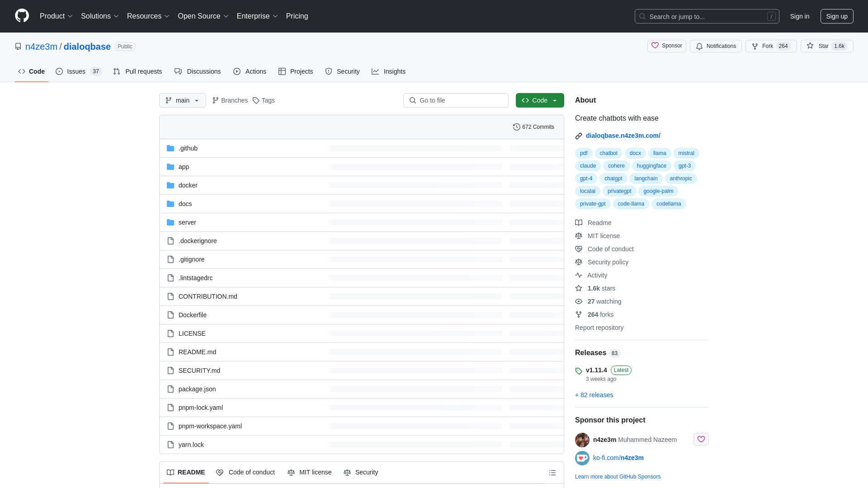Screen dimensions: 868x488
Task: Open the README outline list icon
Action: [x=552, y=473]
